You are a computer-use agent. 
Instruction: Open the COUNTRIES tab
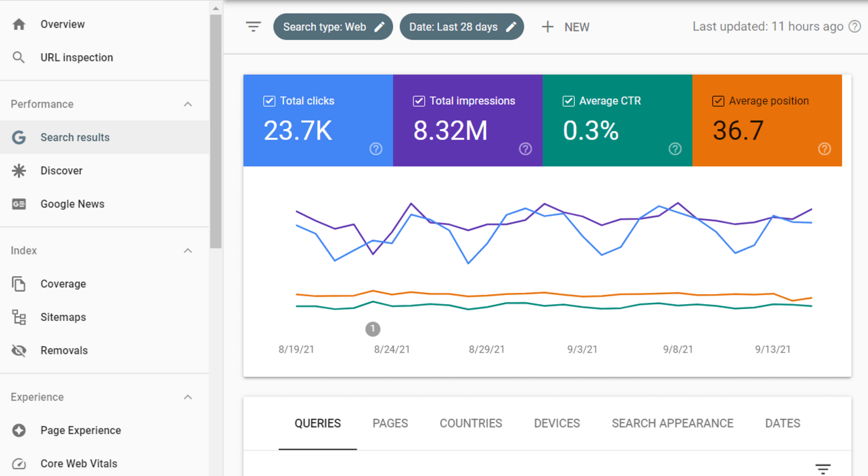point(471,423)
